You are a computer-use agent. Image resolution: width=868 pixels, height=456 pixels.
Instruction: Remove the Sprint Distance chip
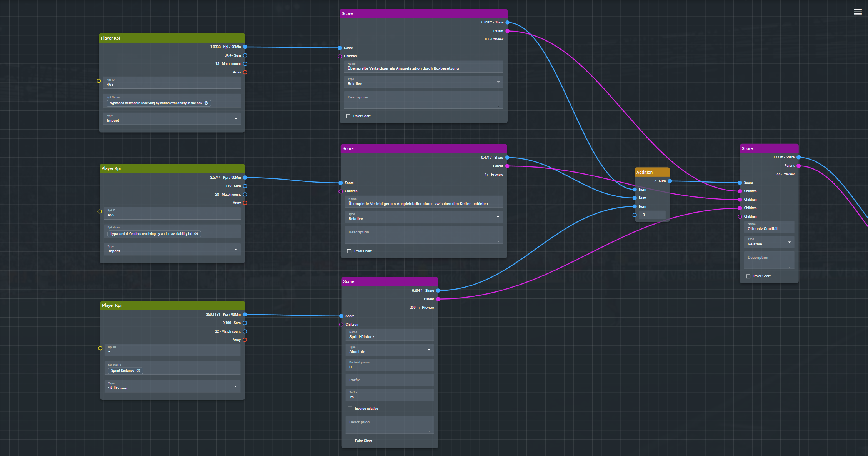(138, 371)
